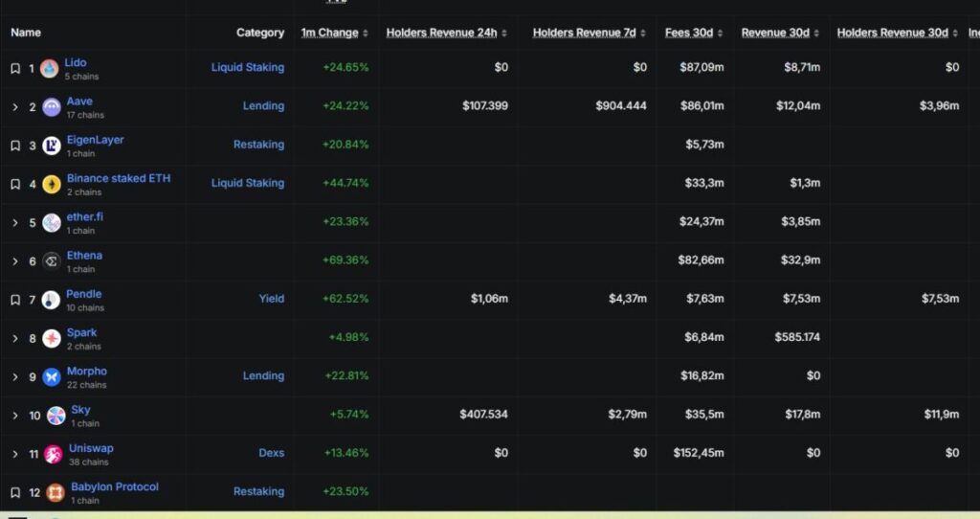
Task: Expand the Sky row
Action: (15, 416)
